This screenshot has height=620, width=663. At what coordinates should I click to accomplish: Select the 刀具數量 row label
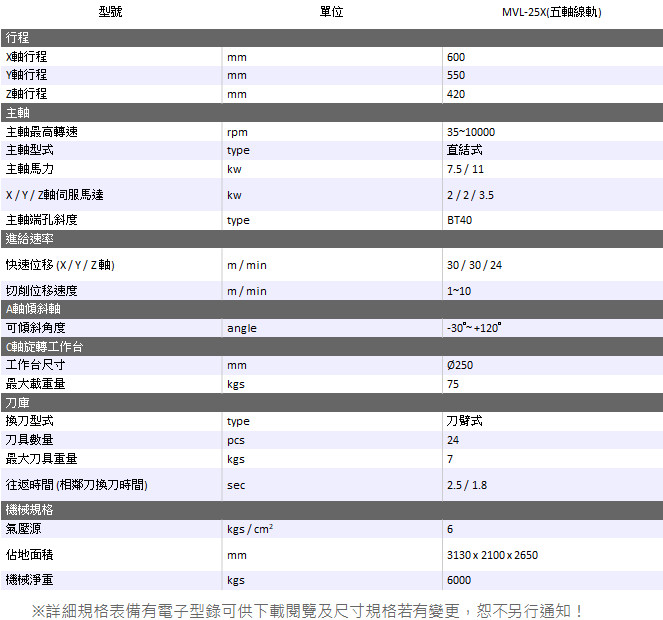pyautogui.click(x=30, y=440)
